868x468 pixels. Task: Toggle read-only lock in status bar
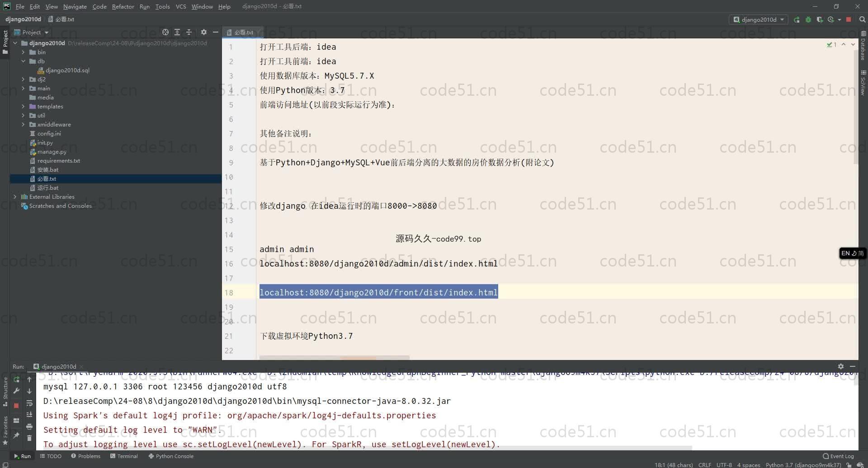point(849,465)
